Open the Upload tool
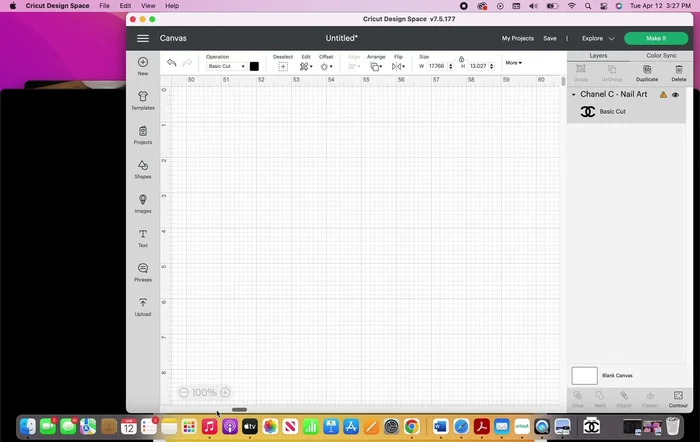 143,306
